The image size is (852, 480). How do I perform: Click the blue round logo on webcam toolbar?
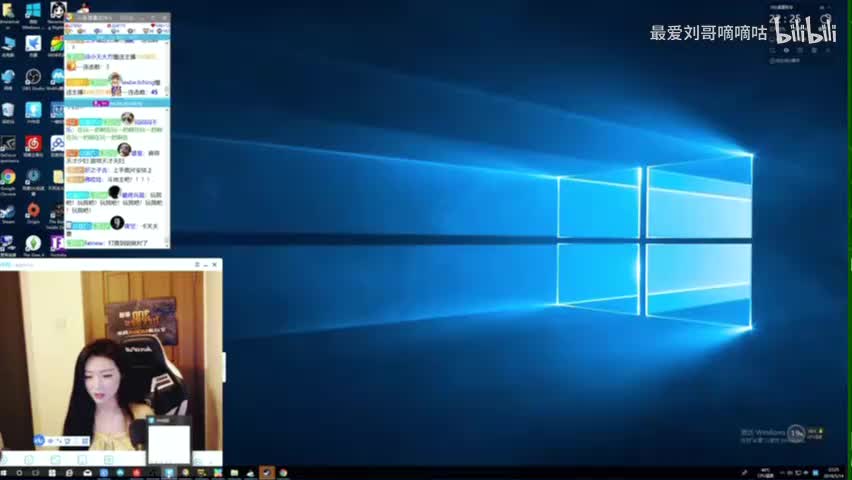(39, 440)
